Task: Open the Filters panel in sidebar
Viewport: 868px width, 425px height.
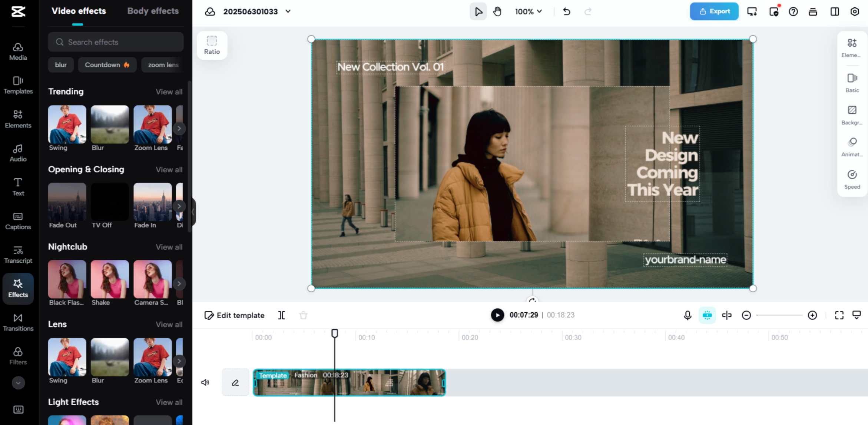Action: tap(18, 356)
